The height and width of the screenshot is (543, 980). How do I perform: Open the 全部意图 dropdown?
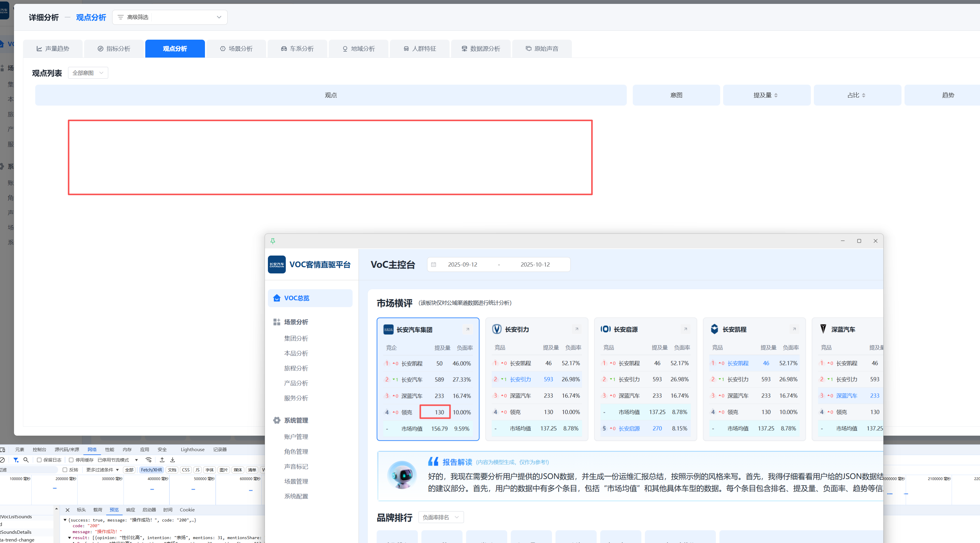(x=88, y=73)
